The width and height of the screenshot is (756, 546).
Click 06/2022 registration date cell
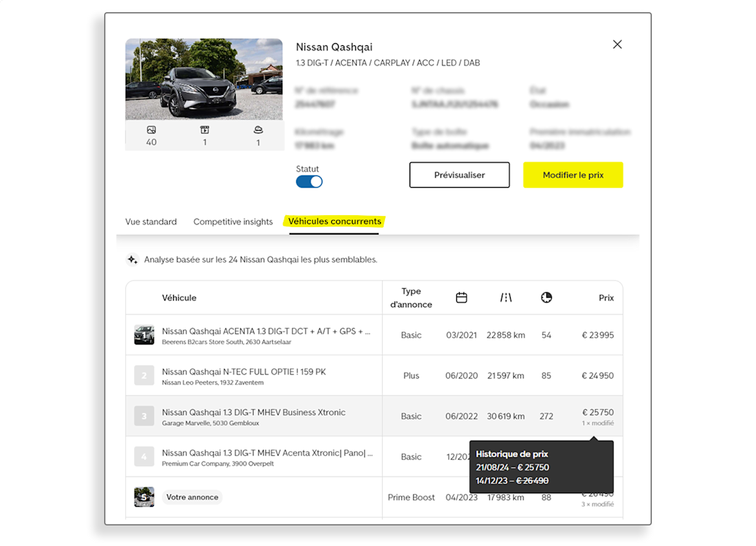[461, 416]
